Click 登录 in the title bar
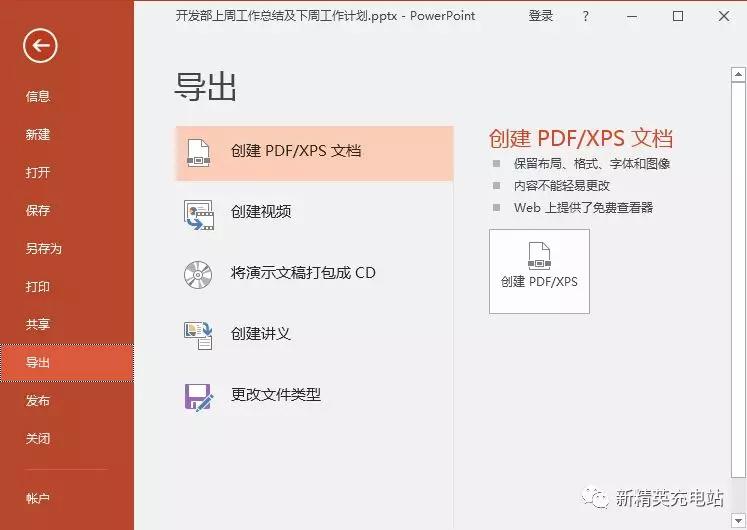Screen dimensions: 747x530 coord(541,16)
